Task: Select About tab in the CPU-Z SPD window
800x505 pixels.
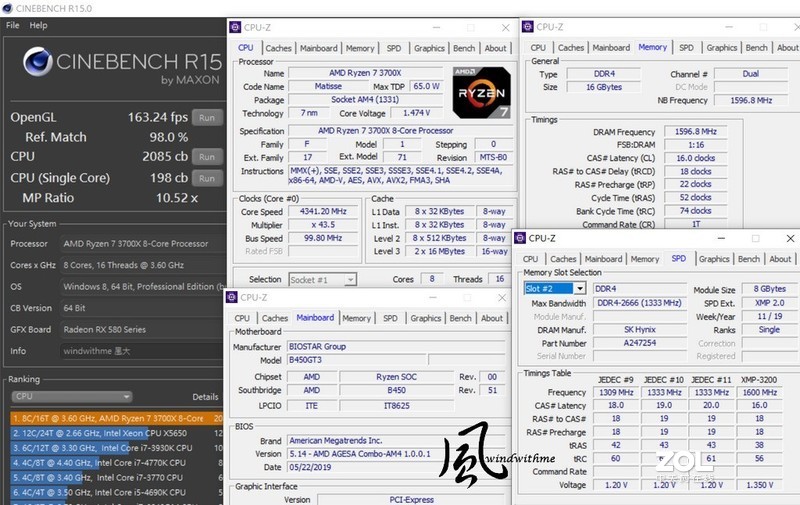Action: (780, 259)
